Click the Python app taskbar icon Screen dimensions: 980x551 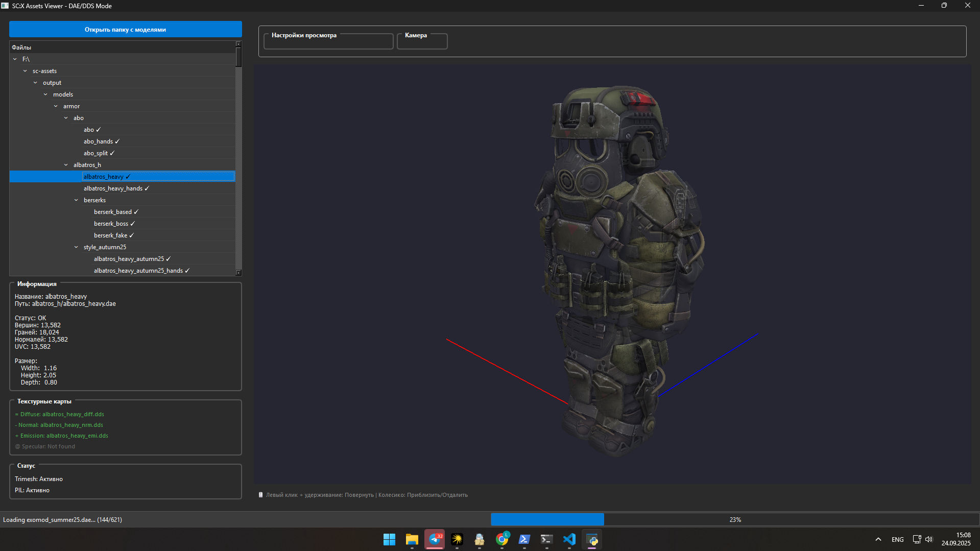pyautogui.click(x=592, y=539)
